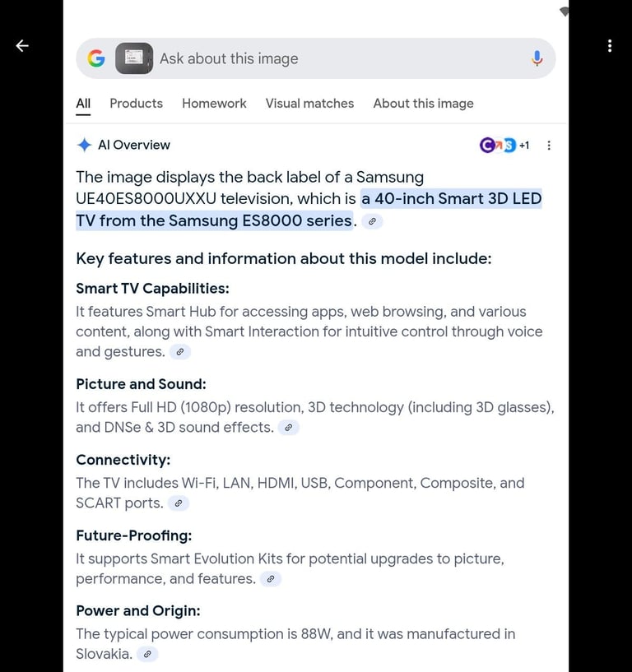Screen dimensions: 632x672
Task: Tap the back arrow icon
Action: pyautogui.click(x=22, y=45)
